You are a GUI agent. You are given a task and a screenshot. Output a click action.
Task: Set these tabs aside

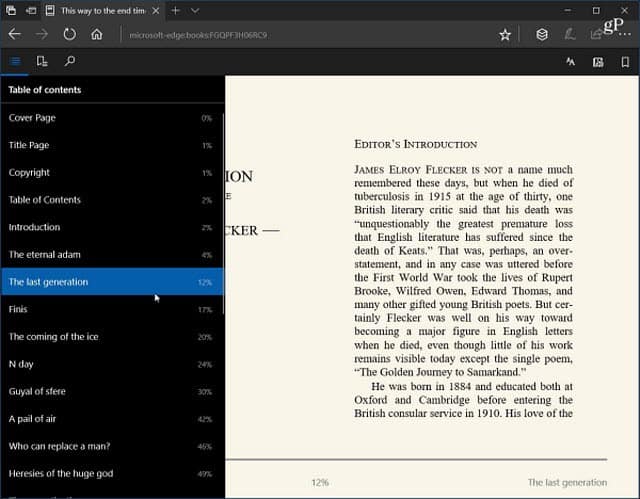click(x=31, y=11)
